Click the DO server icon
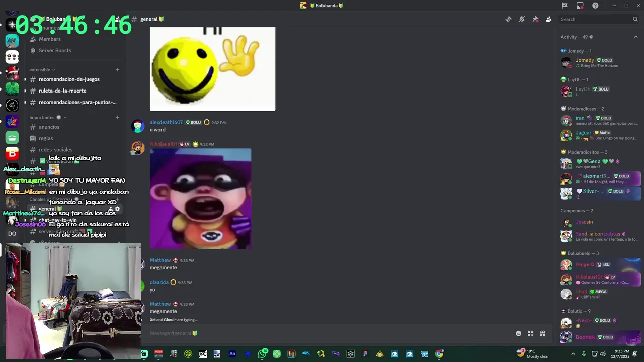This screenshot has width=644, height=362. click(12, 233)
